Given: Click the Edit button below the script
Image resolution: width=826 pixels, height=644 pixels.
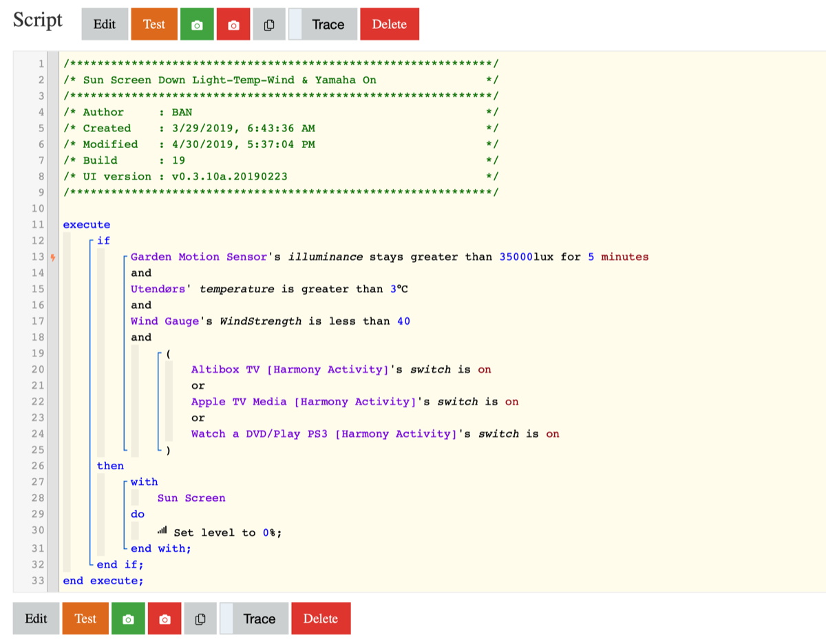Looking at the screenshot, I should pyautogui.click(x=36, y=619).
